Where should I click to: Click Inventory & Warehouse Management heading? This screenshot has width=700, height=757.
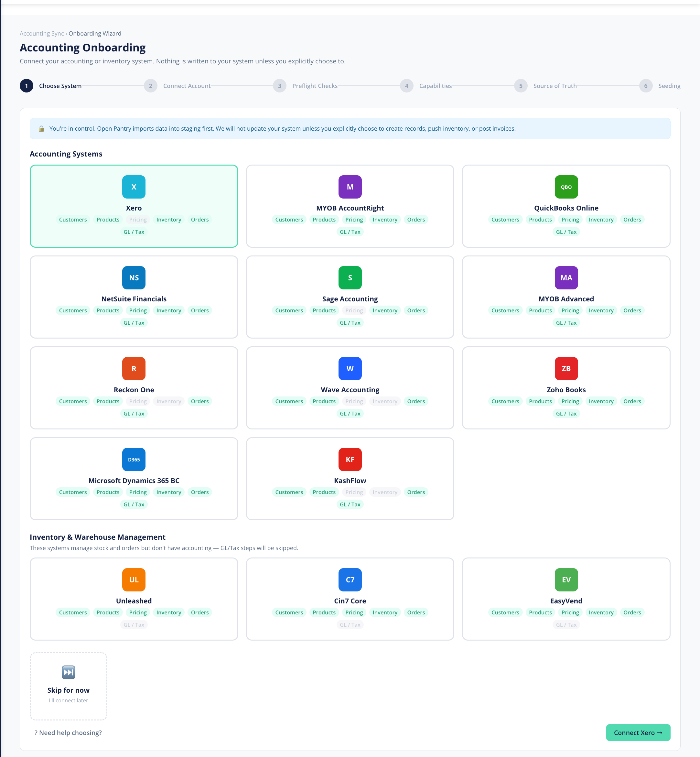97,537
